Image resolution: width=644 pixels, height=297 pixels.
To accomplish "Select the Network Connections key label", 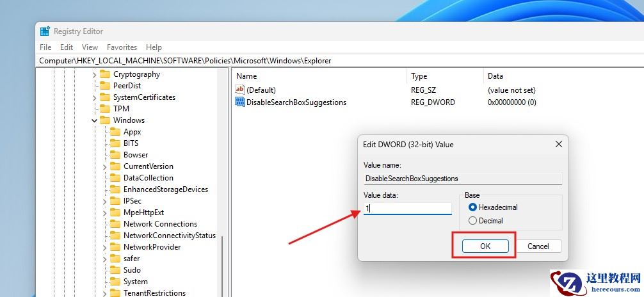I will click(x=160, y=224).
